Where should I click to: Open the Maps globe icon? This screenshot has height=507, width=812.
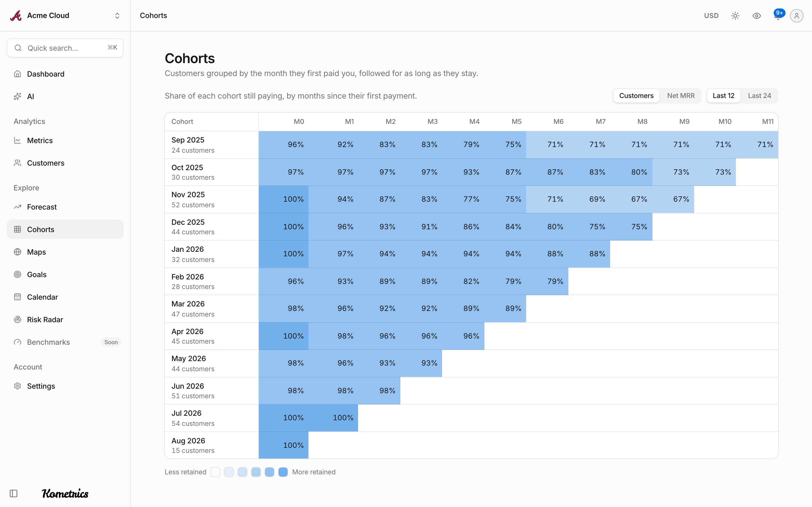click(17, 252)
